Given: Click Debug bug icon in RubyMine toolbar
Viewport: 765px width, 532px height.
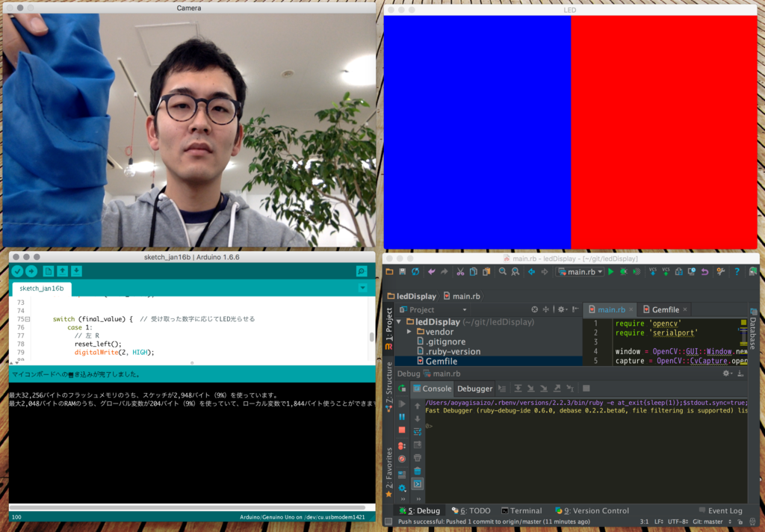Looking at the screenshot, I should click(x=624, y=272).
